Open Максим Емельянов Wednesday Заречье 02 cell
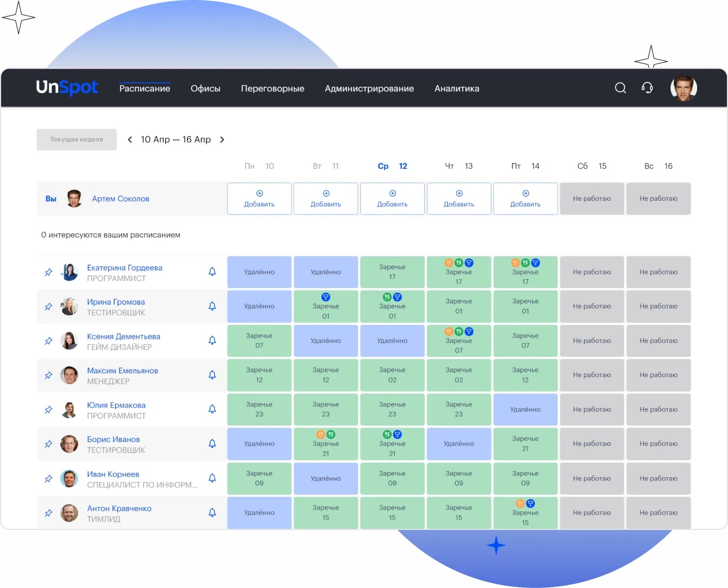 [x=392, y=375]
